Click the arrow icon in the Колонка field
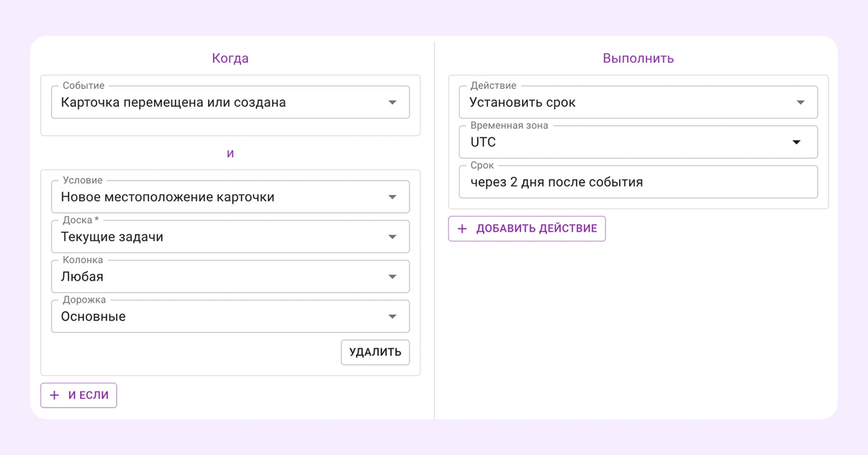The height and width of the screenshot is (455, 868). [393, 276]
